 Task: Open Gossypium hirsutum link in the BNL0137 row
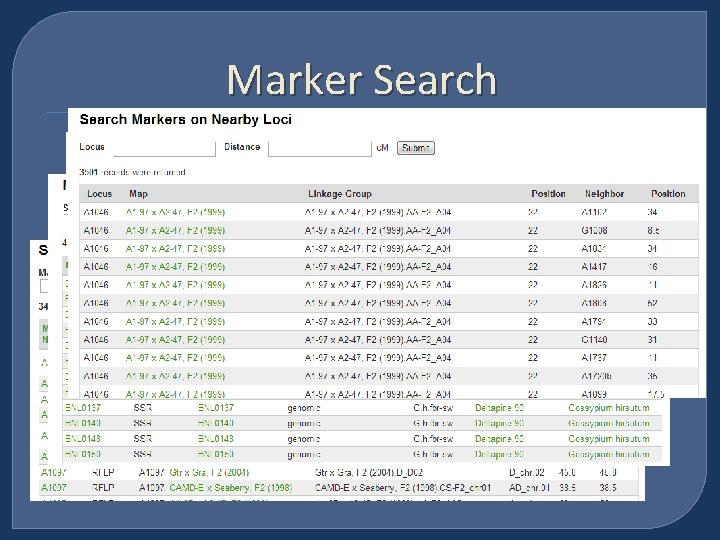click(x=609, y=408)
